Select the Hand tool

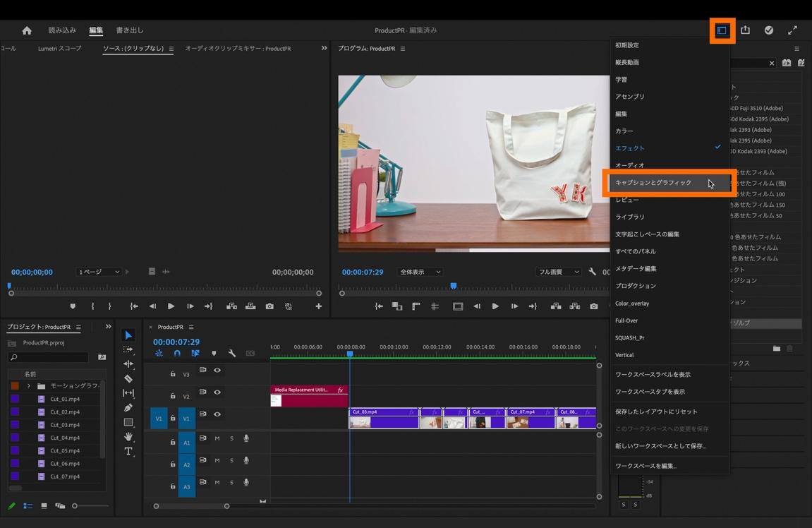click(x=128, y=437)
